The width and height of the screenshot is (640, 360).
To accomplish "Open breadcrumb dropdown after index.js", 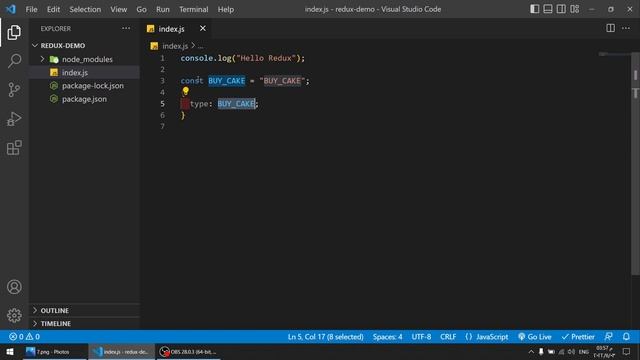I will coord(200,46).
